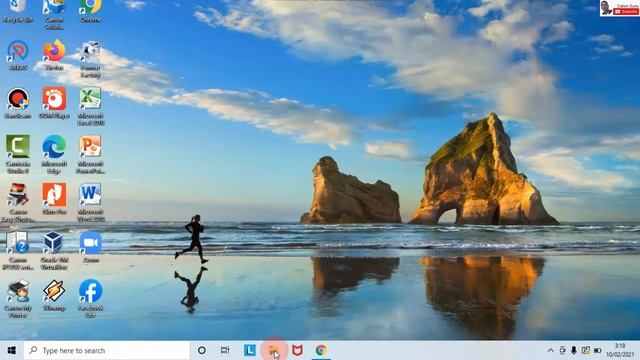This screenshot has height=360, width=640.
Task: Select the Google Chrome desktop shortcut
Action: point(91,10)
